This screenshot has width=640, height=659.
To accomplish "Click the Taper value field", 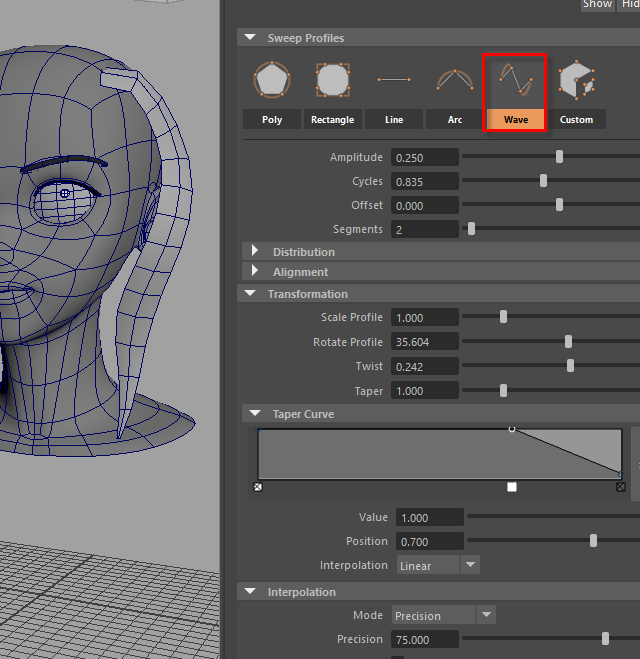I will (x=424, y=390).
